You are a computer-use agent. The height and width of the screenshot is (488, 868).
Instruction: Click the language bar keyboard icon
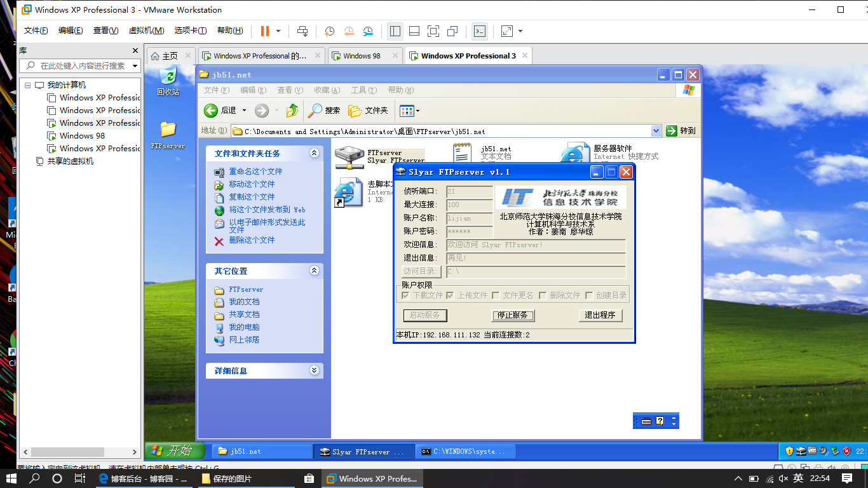(646, 421)
